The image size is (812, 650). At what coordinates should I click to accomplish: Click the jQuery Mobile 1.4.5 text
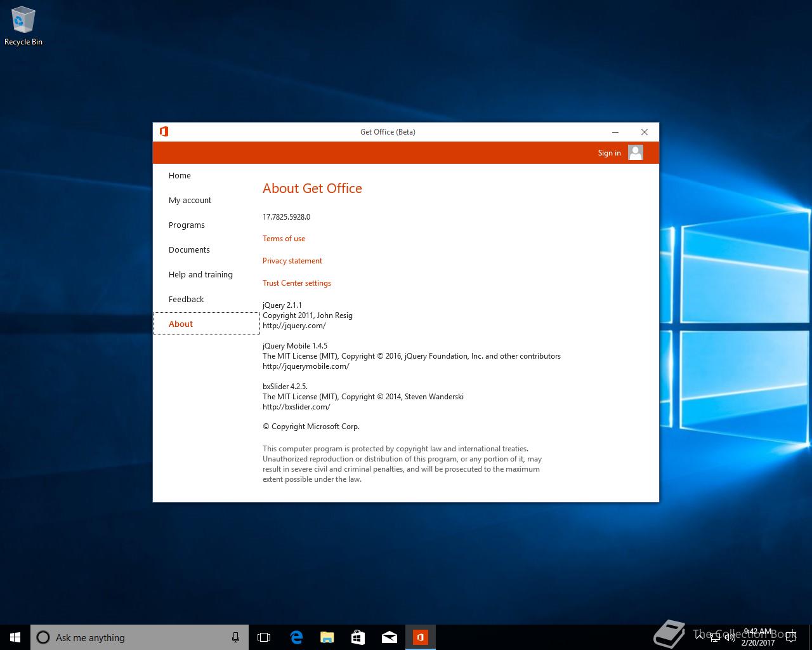pos(295,346)
